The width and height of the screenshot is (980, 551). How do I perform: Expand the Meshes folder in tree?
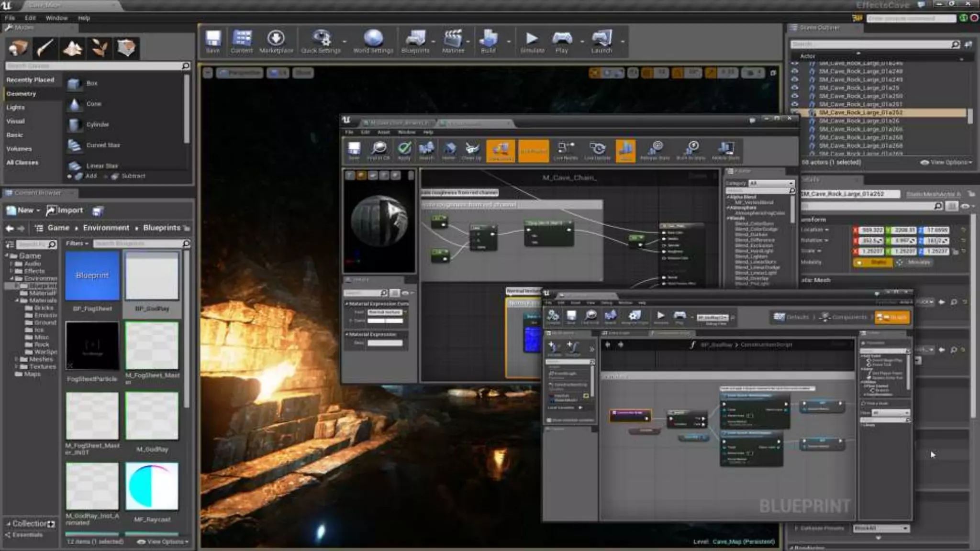[16, 359]
